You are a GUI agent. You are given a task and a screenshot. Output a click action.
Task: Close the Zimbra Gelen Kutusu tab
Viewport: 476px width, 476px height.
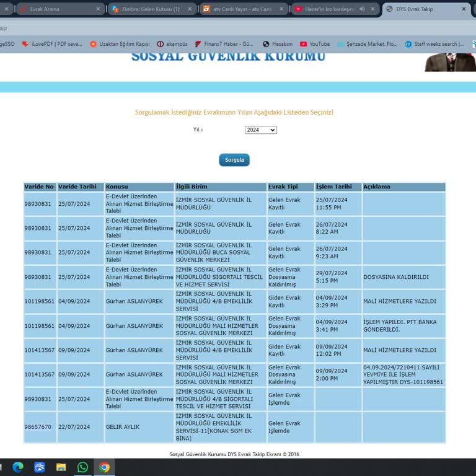(190, 9)
